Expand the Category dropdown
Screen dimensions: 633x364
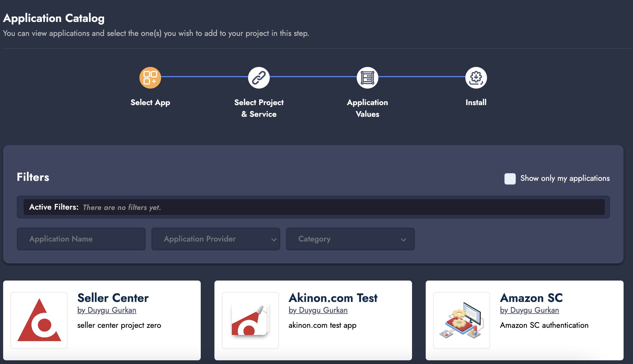(350, 239)
